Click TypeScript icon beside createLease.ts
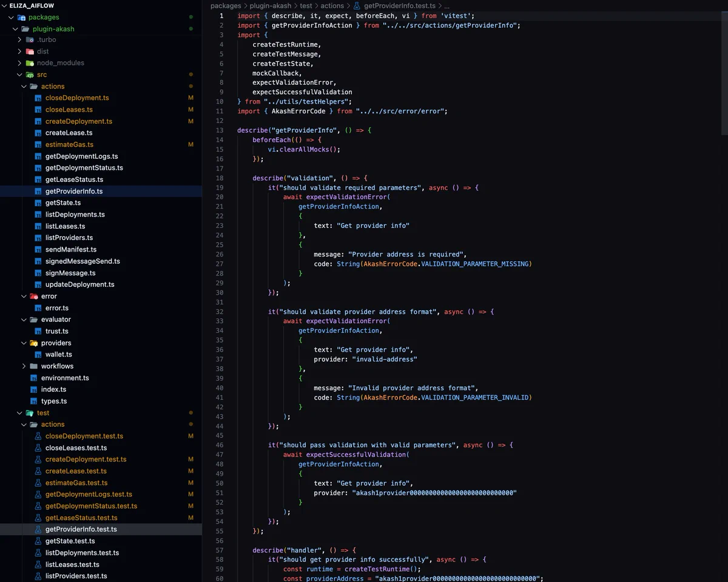This screenshot has height=582, width=728. click(x=38, y=133)
